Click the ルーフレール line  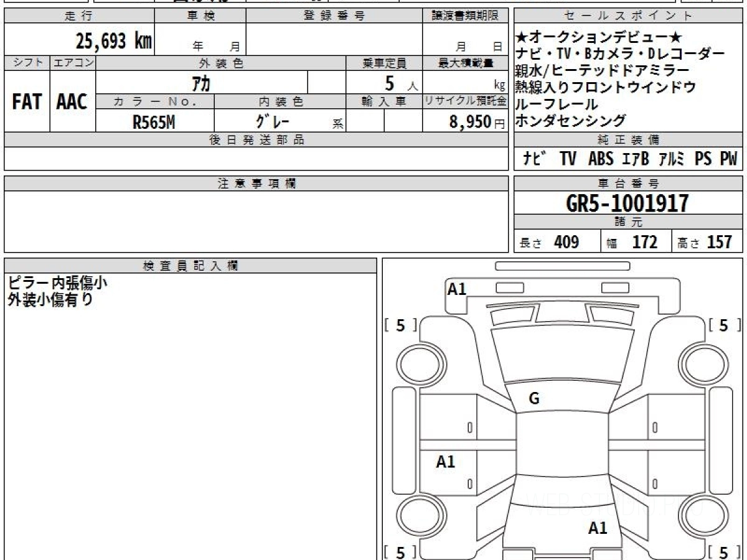tap(557, 104)
